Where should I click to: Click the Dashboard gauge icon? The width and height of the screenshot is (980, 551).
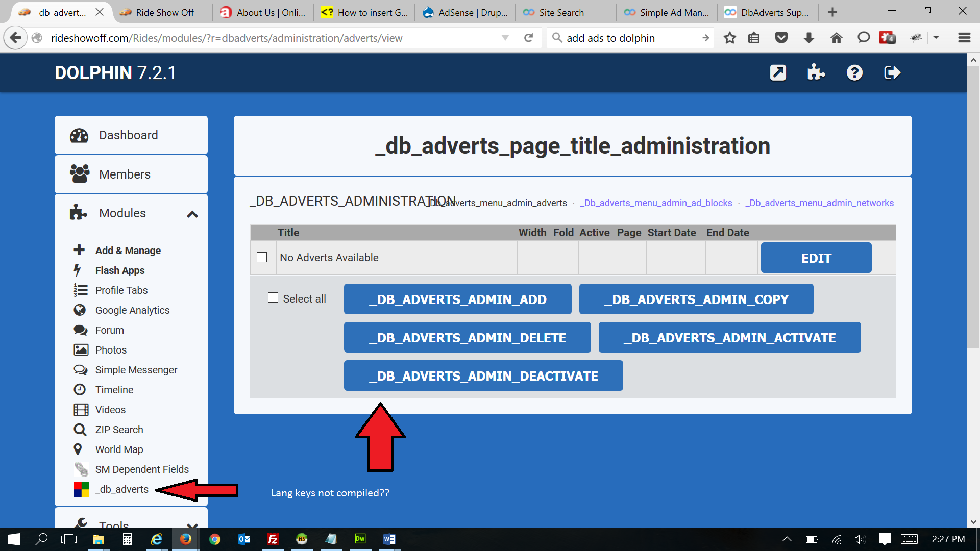point(79,135)
